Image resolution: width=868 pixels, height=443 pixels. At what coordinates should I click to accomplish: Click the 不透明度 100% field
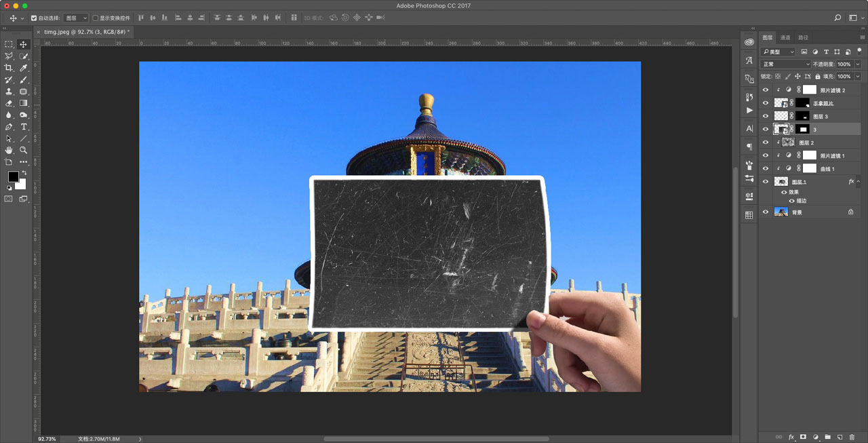click(844, 64)
